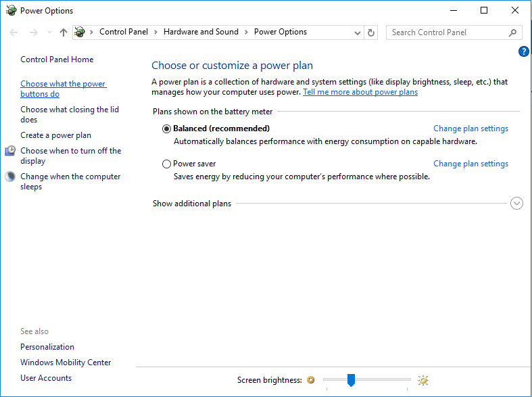Click the Forward navigation arrow
The image size is (532, 397).
point(34,32)
